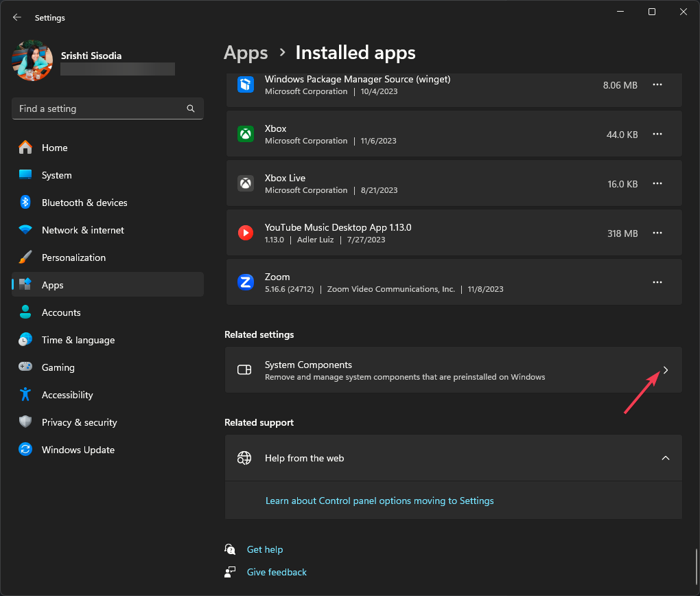Open the three-dot menu for Xbox
This screenshot has width=700, height=596.
(657, 134)
